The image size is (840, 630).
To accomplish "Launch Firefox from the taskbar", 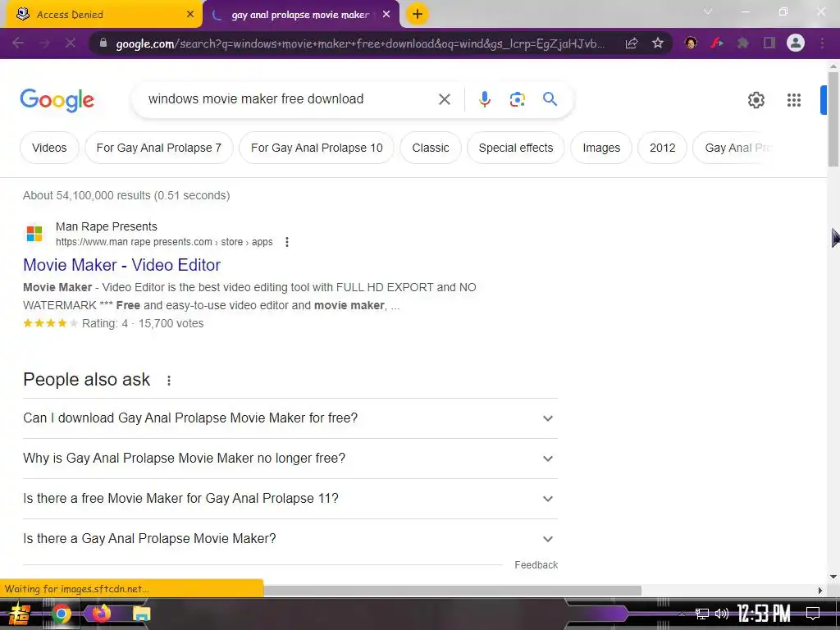I will point(101,613).
